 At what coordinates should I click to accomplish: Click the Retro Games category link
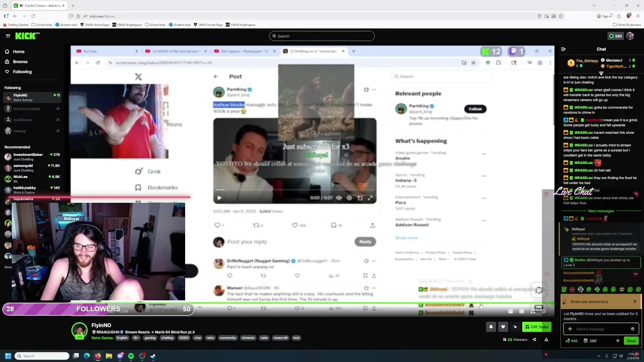point(102,338)
